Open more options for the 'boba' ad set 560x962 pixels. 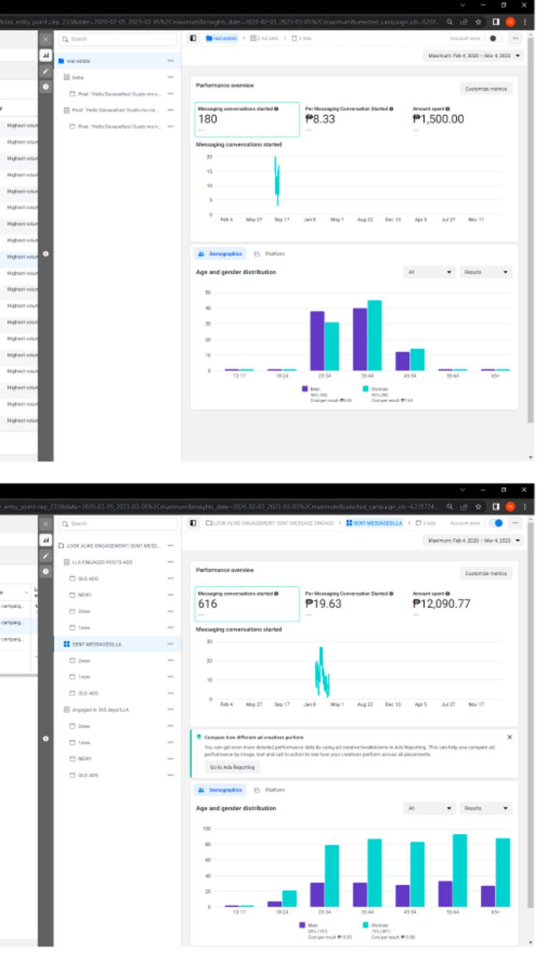point(170,77)
